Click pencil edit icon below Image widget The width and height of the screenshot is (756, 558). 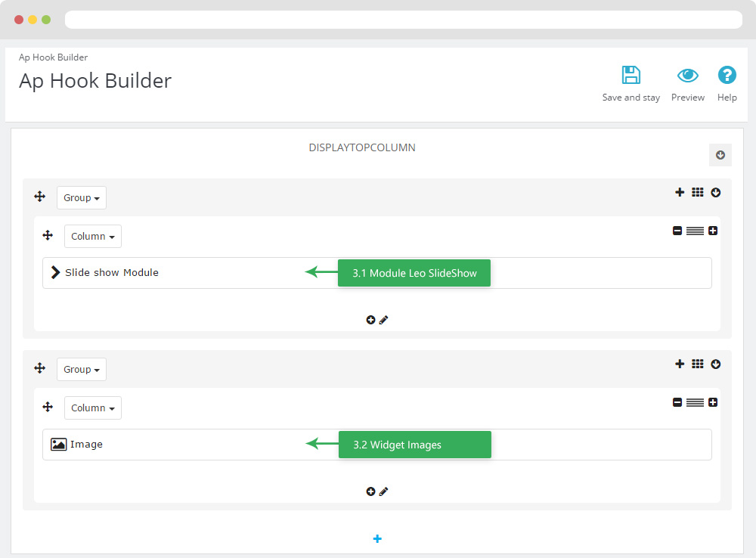click(x=384, y=491)
